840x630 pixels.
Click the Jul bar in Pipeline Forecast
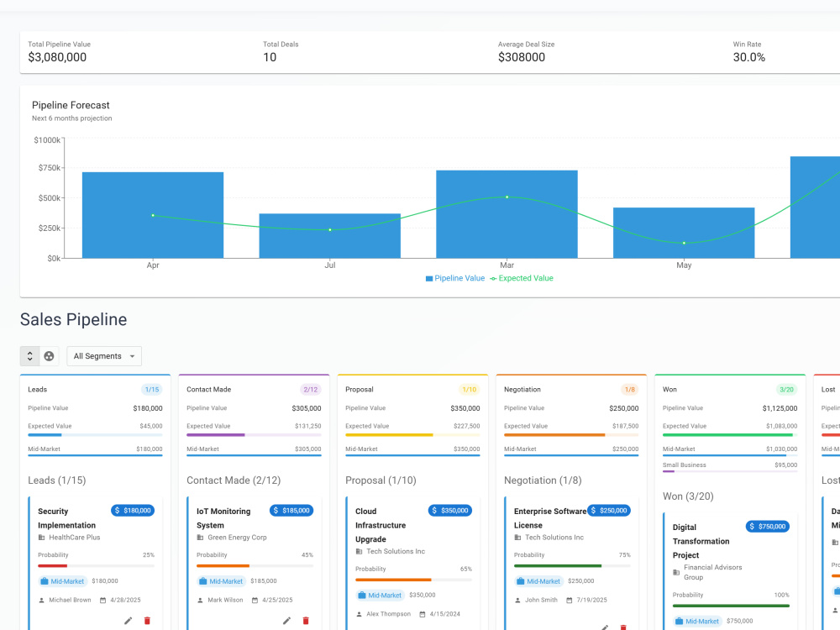pyautogui.click(x=330, y=236)
